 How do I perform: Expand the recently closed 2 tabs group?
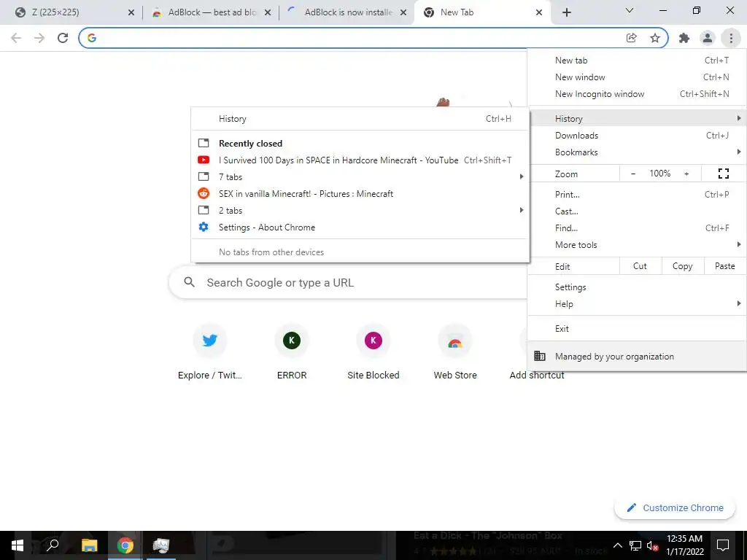point(360,211)
